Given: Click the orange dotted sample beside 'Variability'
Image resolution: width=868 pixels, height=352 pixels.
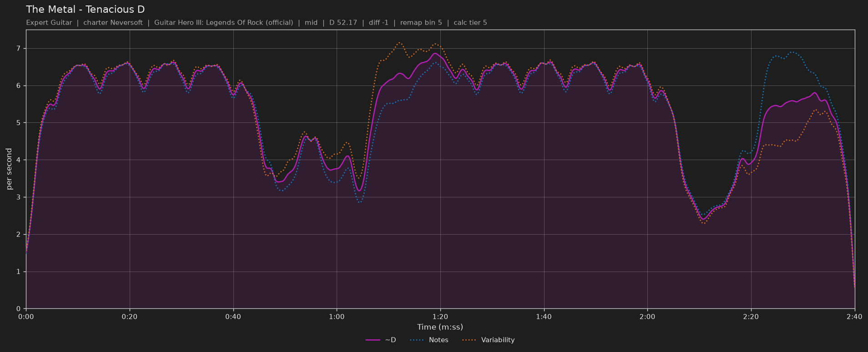Looking at the screenshot, I should coord(469,340).
